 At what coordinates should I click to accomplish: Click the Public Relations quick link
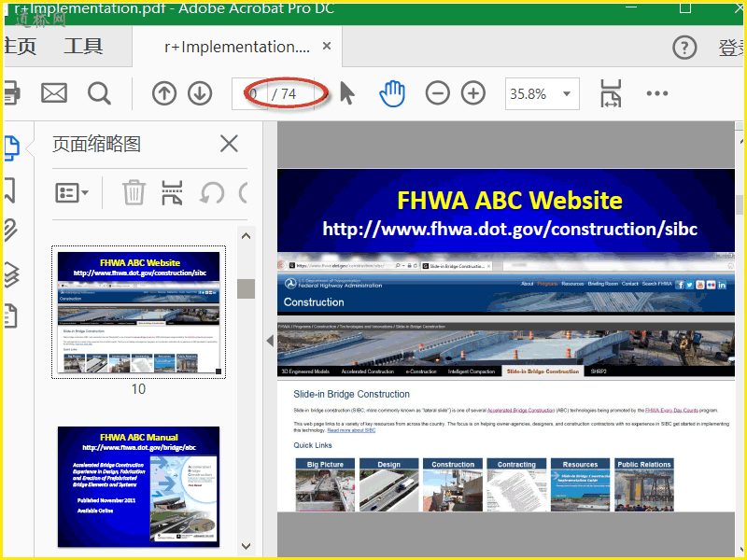pos(644,484)
